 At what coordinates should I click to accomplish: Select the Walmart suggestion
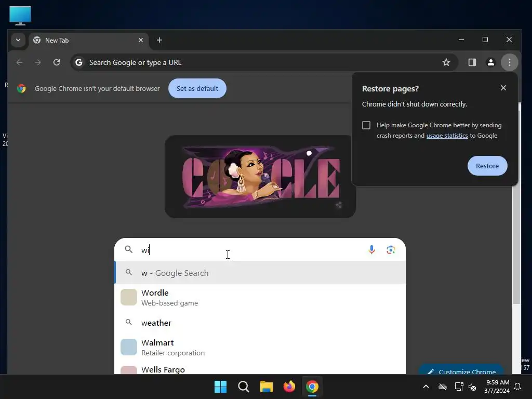coord(260,348)
